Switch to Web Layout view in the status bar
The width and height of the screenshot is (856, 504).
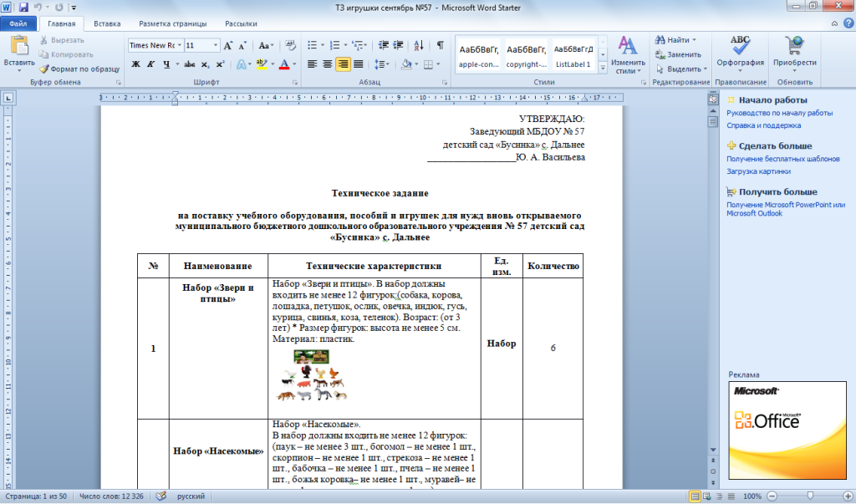pos(707,496)
